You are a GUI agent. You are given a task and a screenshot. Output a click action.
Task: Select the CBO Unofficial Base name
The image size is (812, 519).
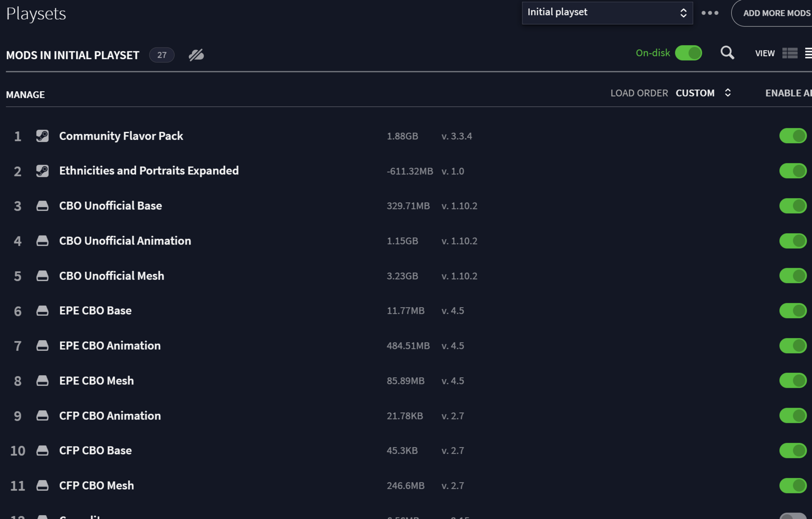tap(111, 206)
